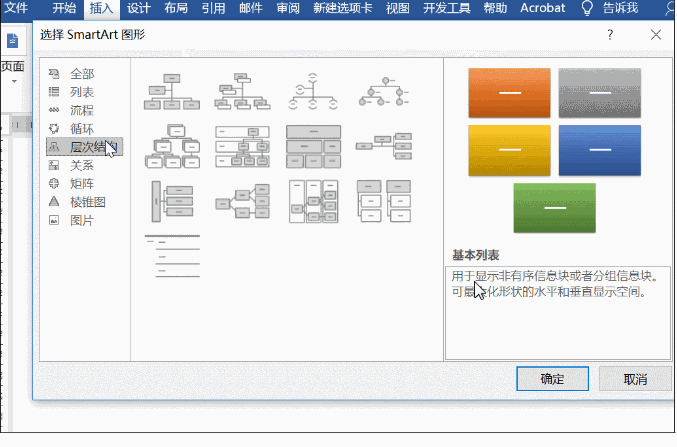Select the Labeled Hierarchy layout
The image size is (677, 447).
coord(242,146)
